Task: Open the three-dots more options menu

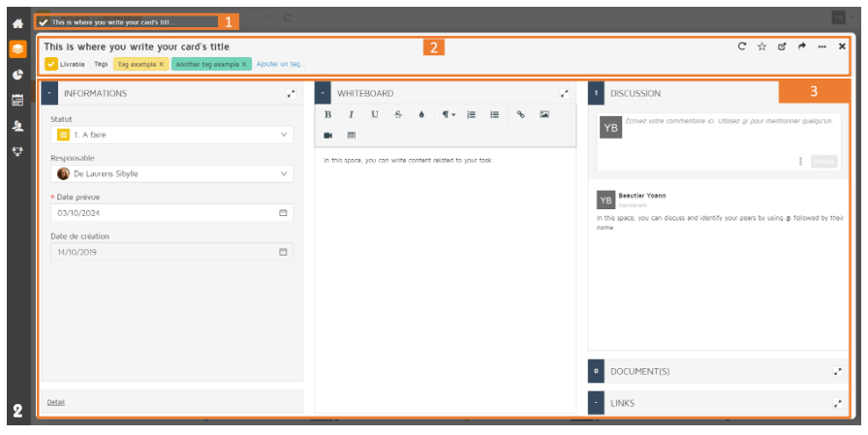Action: coord(822,47)
